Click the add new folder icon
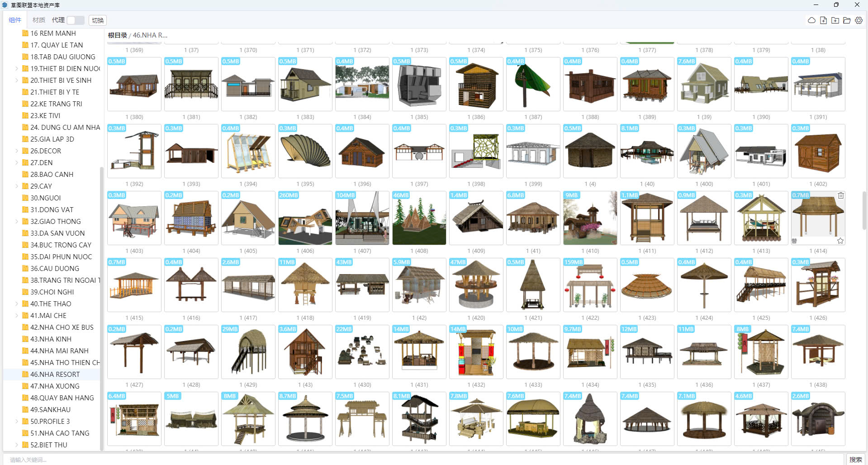Image resolution: width=868 pixels, height=465 pixels. 835,20
